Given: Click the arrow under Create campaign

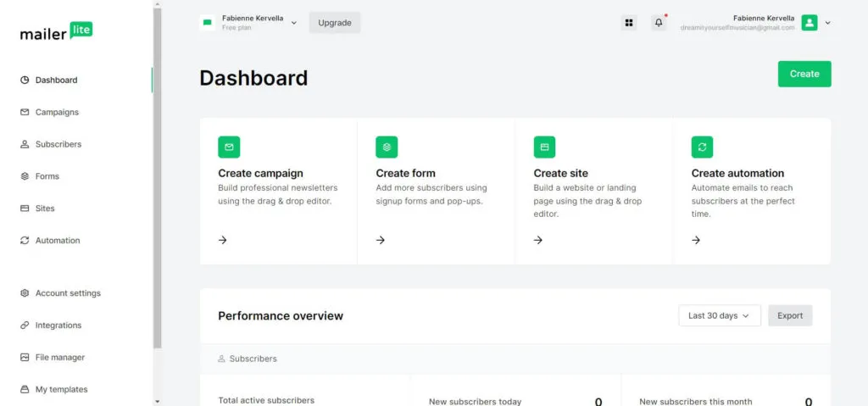Looking at the screenshot, I should click(x=223, y=240).
